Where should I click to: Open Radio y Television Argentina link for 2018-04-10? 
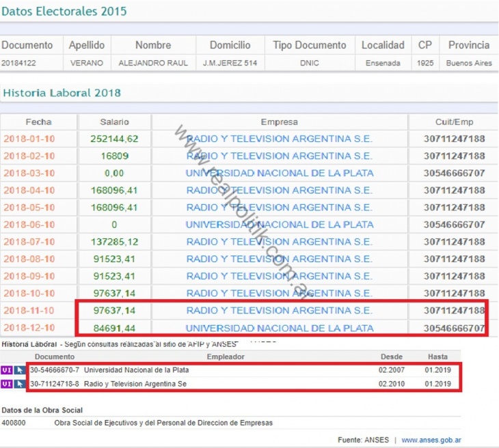click(x=279, y=191)
